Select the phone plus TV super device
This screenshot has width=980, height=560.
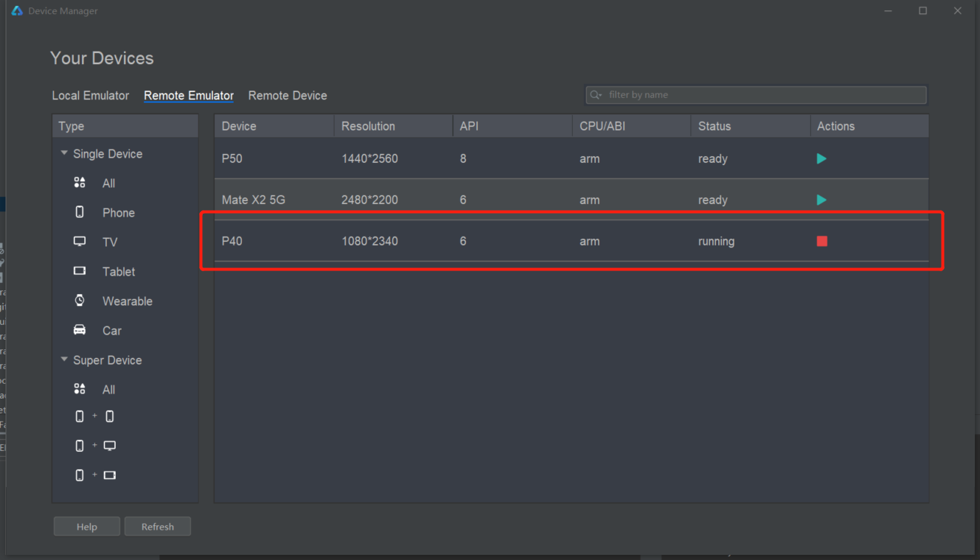(x=96, y=446)
